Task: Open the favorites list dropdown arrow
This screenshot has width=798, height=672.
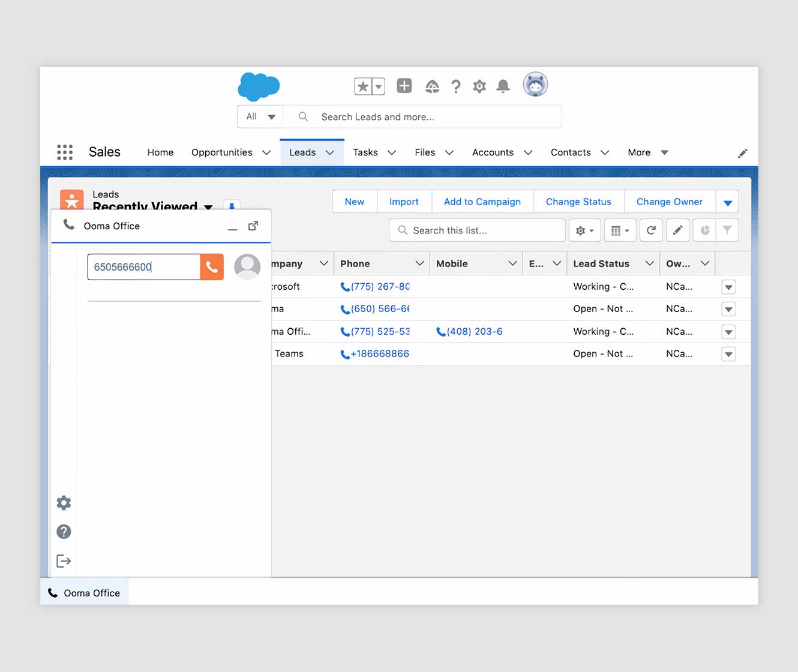Action: coord(379,86)
